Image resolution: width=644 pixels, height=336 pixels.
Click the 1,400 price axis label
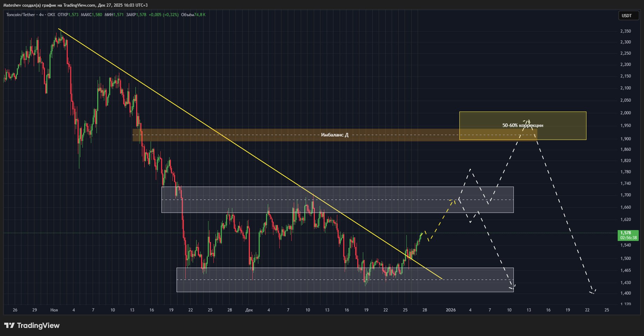point(625,293)
